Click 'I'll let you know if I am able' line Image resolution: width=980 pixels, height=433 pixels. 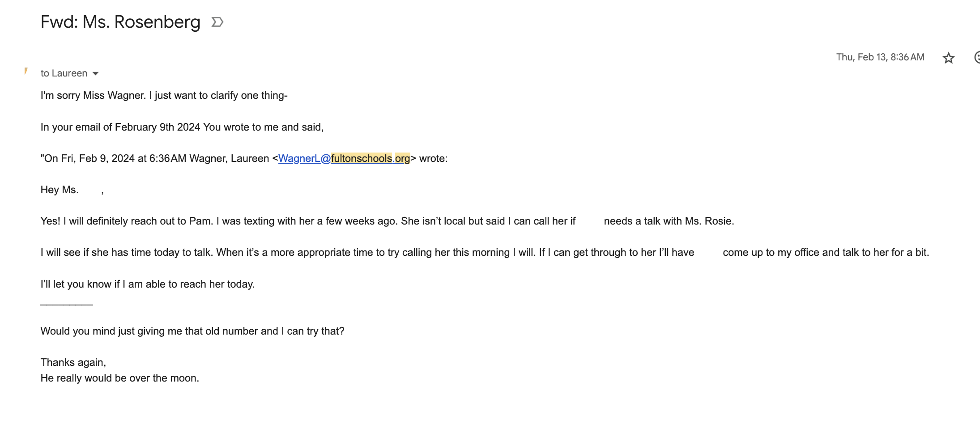point(148,284)
